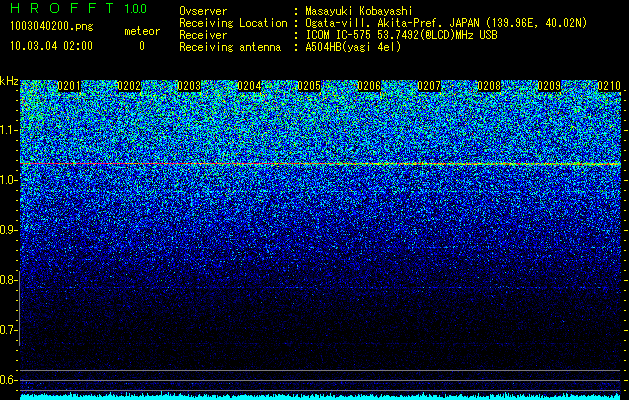
Task: Select the version number 1.0.0
Action: 135,8
